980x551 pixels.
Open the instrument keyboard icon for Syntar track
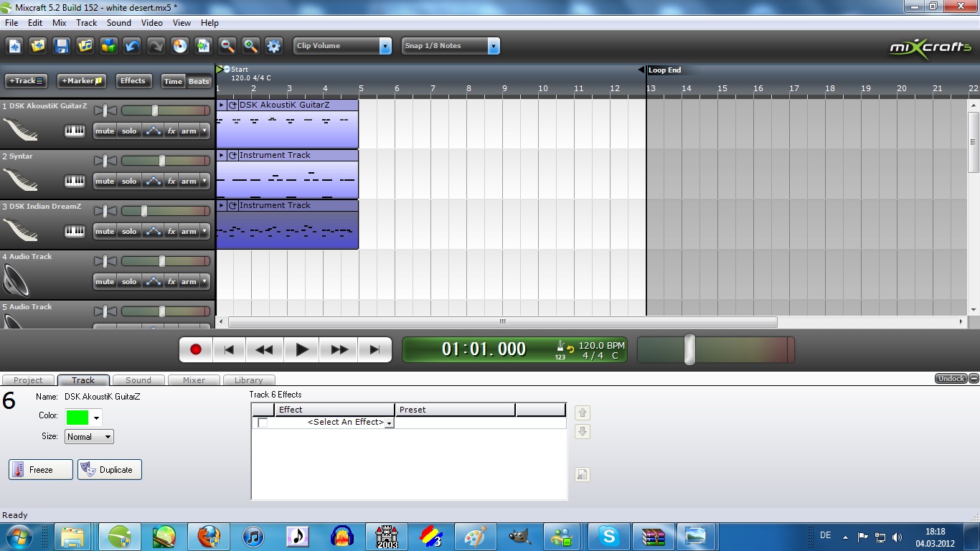75,182
